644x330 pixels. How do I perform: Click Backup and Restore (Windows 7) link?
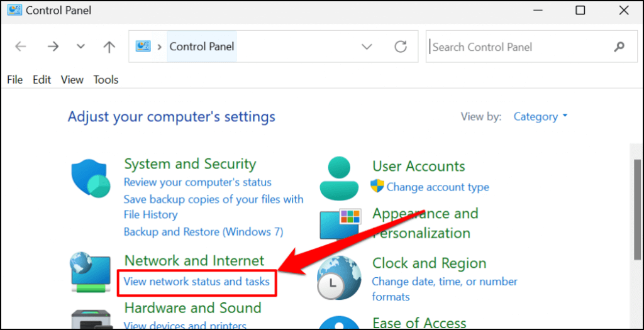[x=203, y=231]
